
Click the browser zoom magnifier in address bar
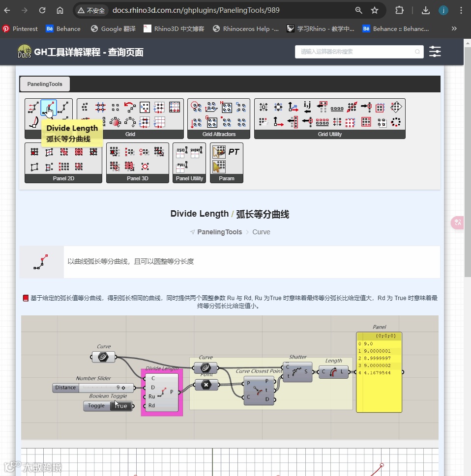358,10
